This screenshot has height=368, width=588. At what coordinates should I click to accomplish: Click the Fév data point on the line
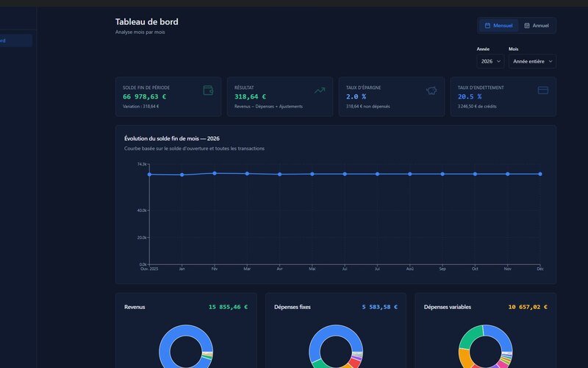coord(215,173)
